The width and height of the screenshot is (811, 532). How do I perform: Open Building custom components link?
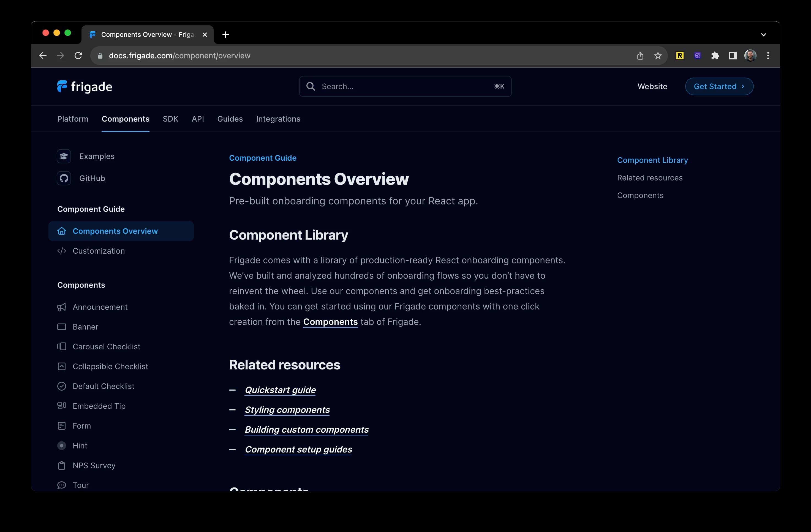tap(307, 429)
